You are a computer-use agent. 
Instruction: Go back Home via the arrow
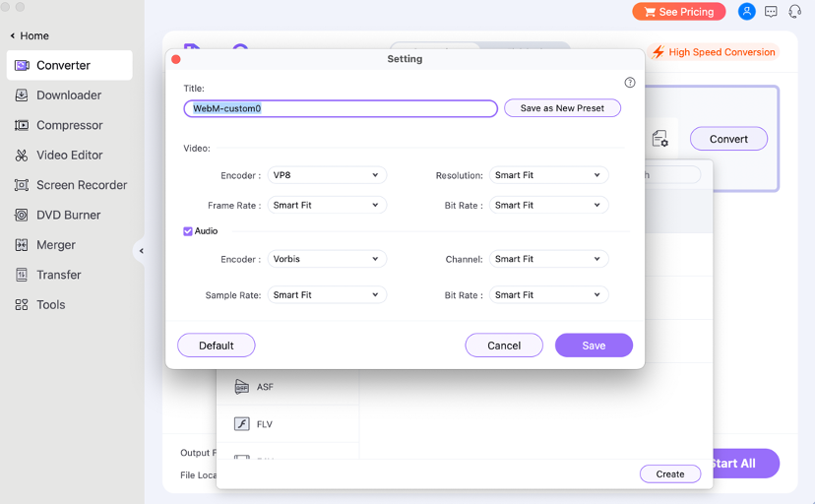tap(13, 35)
